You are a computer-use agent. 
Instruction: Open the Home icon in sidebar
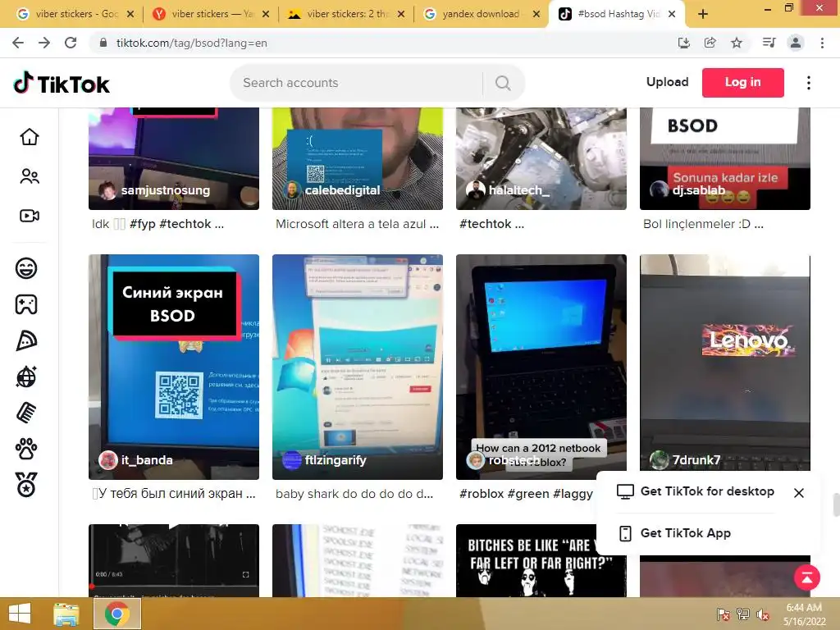pyautogui.click(x=30, y=137)
